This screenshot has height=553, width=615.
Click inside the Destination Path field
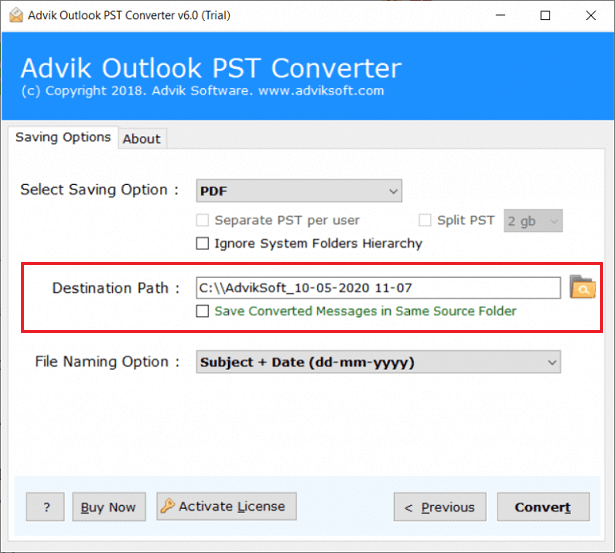(378, 288)
